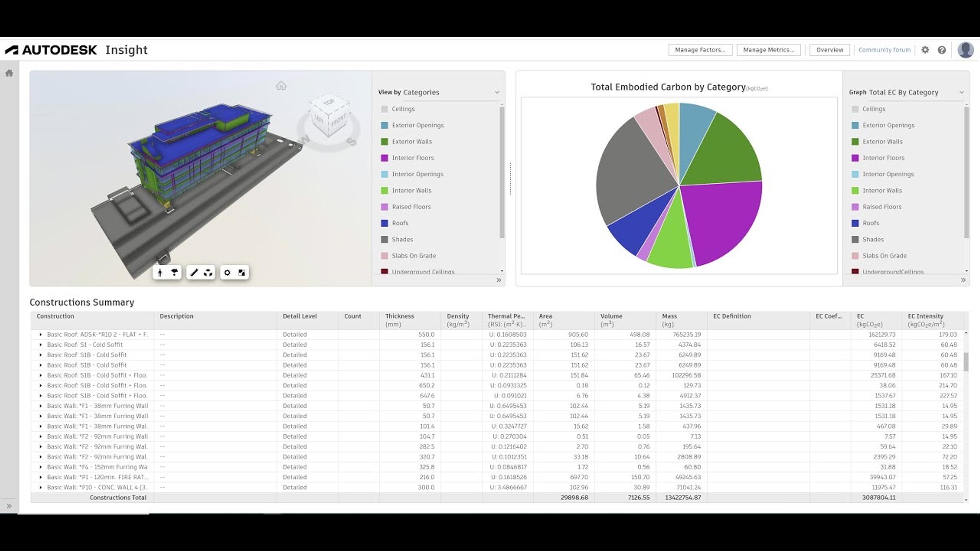Screen dimensions: 980x551
Task: Click the chart legend scrollbar
Action: [967, 172]
